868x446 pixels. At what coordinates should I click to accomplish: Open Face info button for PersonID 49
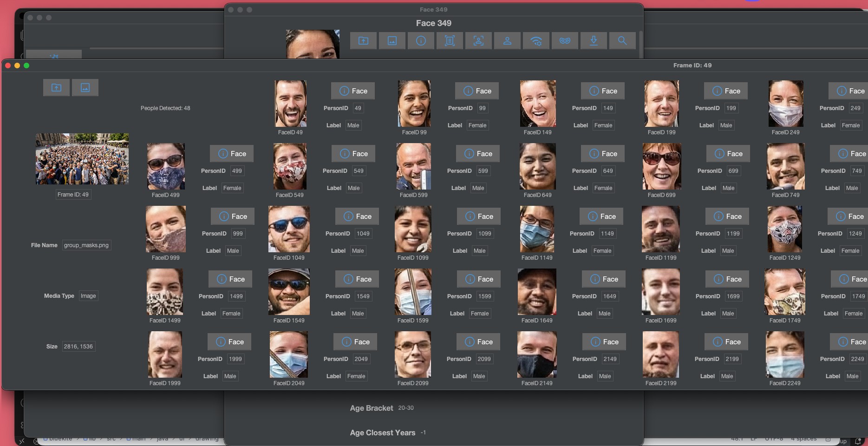pyautogui.click(x=353, y=91)
